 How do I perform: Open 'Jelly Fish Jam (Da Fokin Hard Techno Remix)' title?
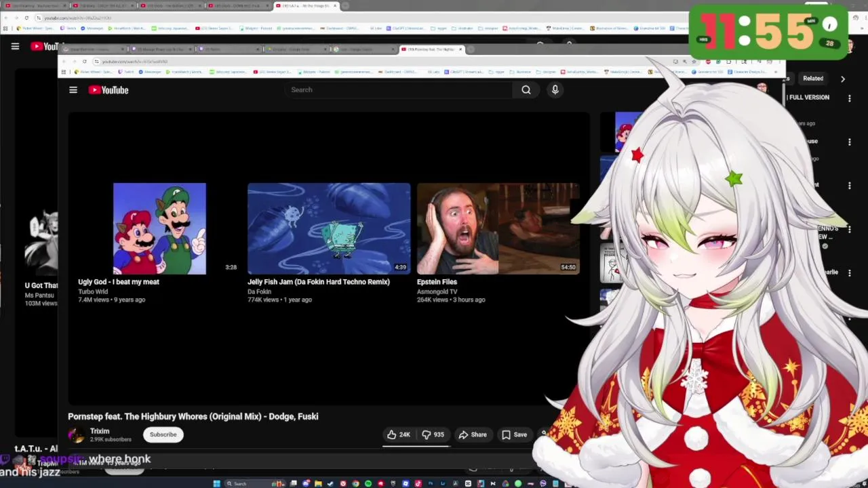click(319, 282)
